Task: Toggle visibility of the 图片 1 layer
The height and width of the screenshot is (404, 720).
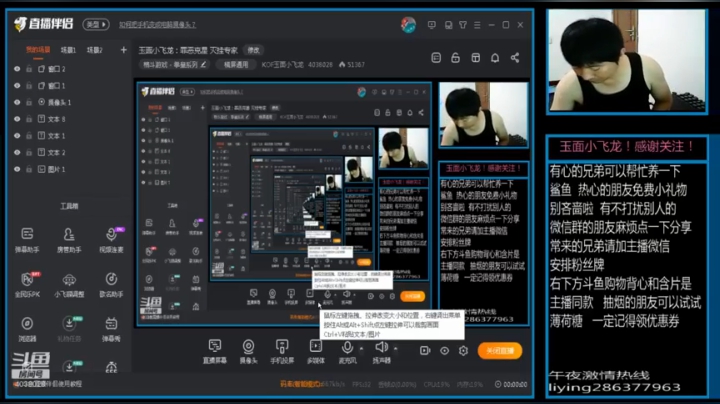Action: point(17,169)
